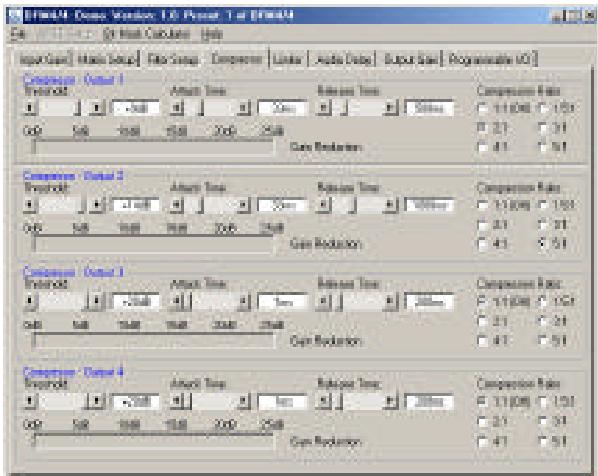
Task: Click Output 4 attack time right arrow
Action: pyautogui.click(x=243, y=401)
